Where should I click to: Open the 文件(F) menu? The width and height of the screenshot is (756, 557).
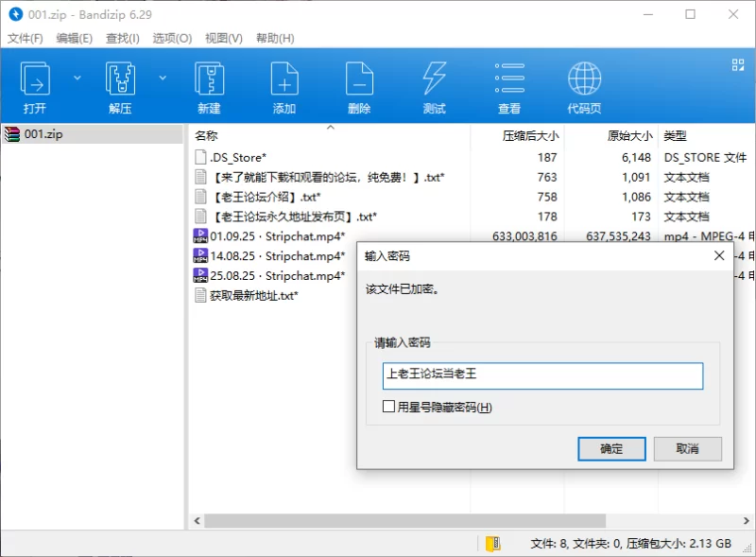(26, 38)
